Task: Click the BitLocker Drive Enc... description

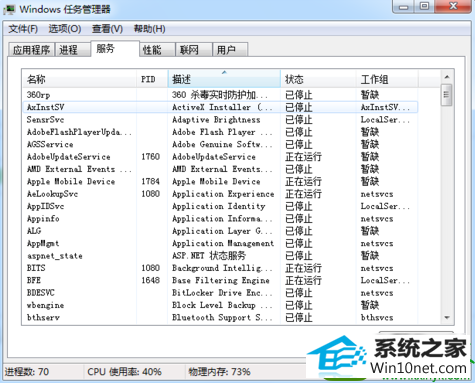Action: tap(222, 293)
